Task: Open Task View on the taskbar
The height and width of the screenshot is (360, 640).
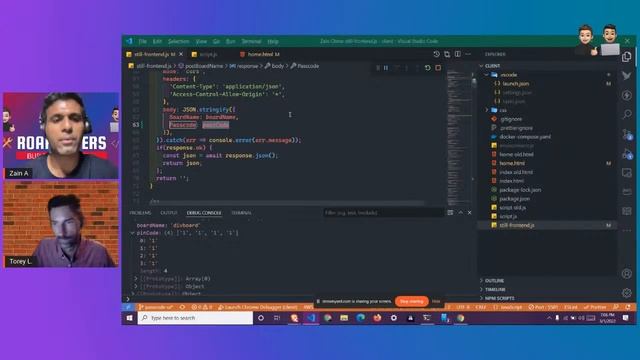Action: 277,318
